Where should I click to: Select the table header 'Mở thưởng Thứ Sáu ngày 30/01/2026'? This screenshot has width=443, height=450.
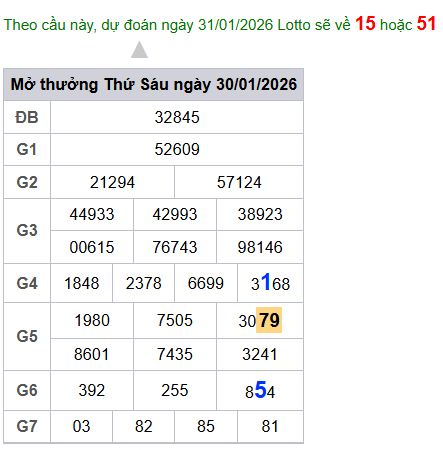[x=154, y=84]
